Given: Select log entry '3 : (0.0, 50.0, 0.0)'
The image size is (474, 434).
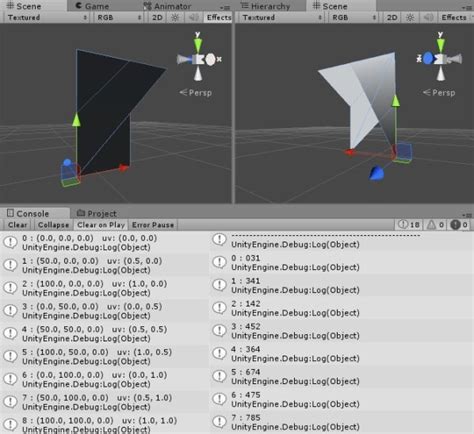Looking at the screenshot, I should (x=105, y=311).
